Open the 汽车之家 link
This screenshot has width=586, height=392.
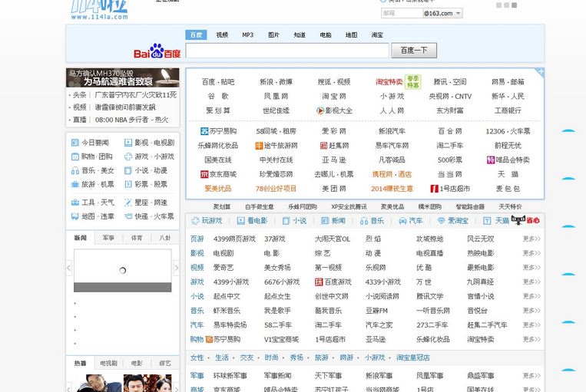coord(379,325)
